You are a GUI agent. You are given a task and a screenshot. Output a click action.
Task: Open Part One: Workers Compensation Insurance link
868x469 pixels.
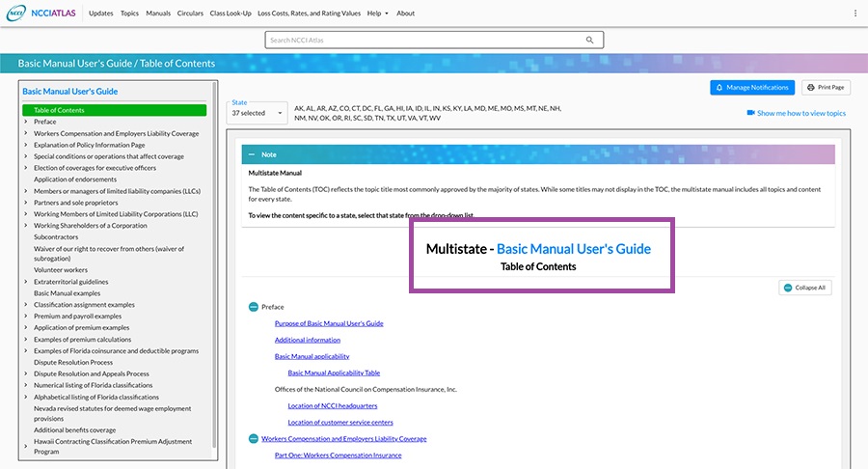[x=338, y=455]
